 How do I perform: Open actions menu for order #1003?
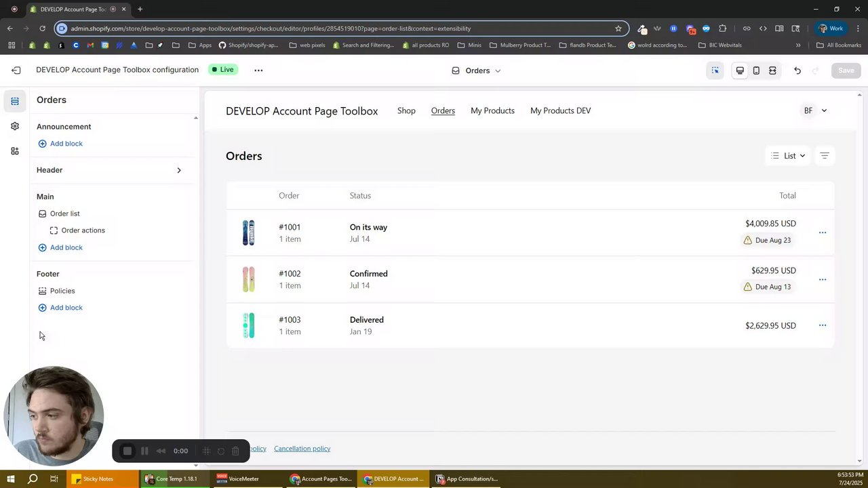[x=823, y=325]
